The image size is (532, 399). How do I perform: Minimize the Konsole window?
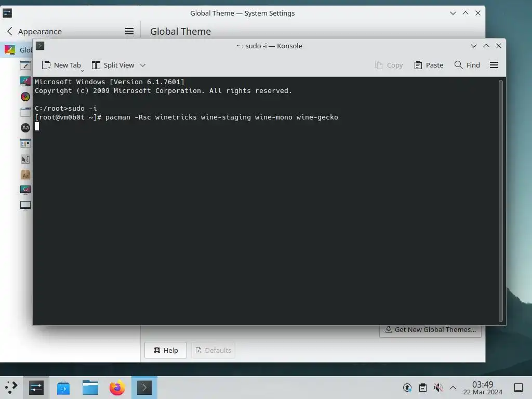click(x=474, y=46)
